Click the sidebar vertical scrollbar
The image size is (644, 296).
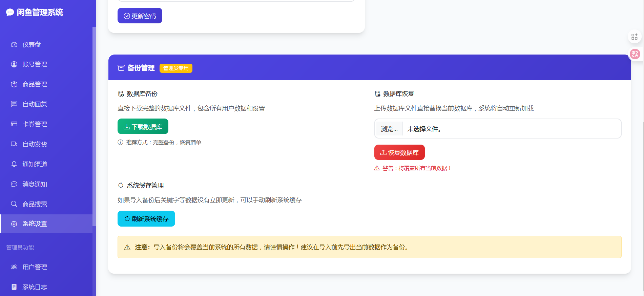point(94,126)
